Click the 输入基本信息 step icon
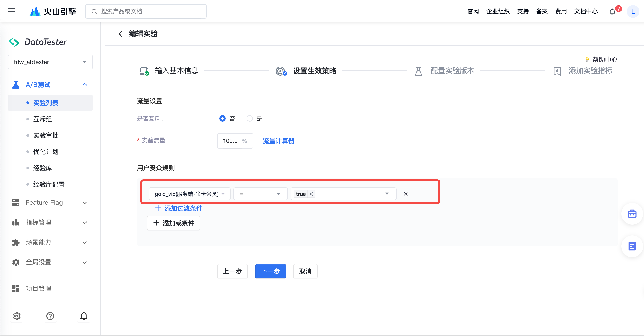644x336 pixels. (x=144, y=71)
